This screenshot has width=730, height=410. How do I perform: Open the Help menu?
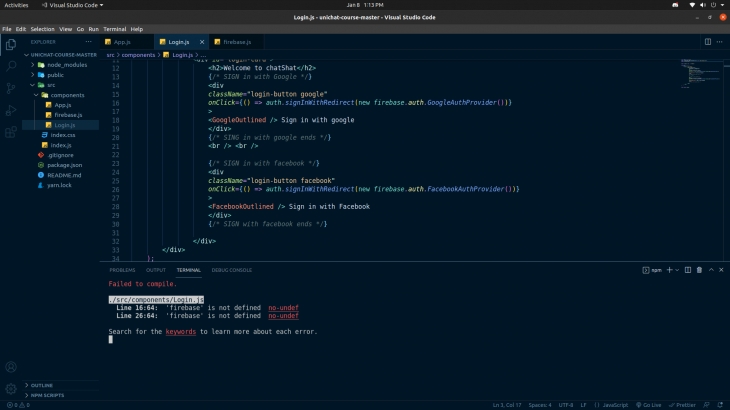tap(136, 29)
